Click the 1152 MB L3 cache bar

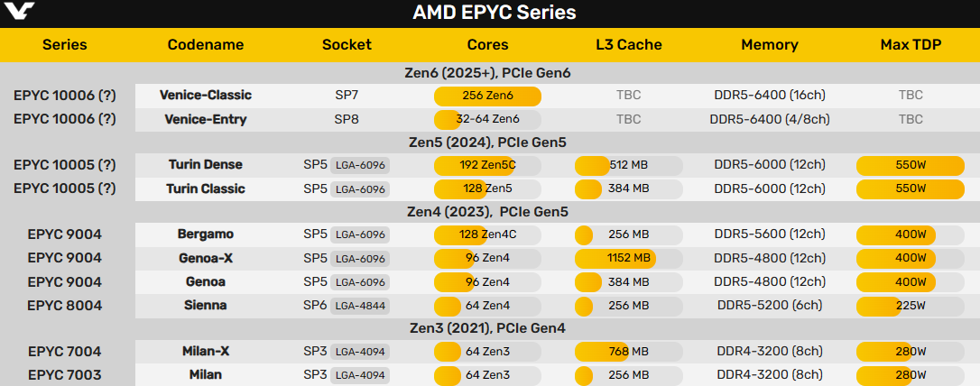[x=615, y=258]
